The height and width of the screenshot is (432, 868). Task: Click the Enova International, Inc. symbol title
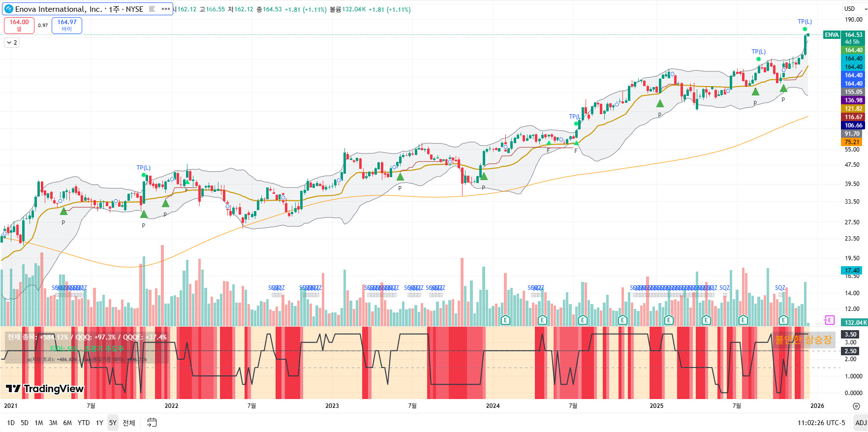pos(59,9)
